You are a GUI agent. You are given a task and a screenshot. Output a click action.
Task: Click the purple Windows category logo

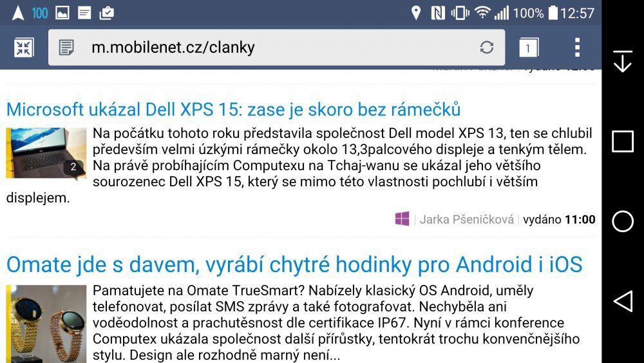pyautogui.click(x=402, y=219)
